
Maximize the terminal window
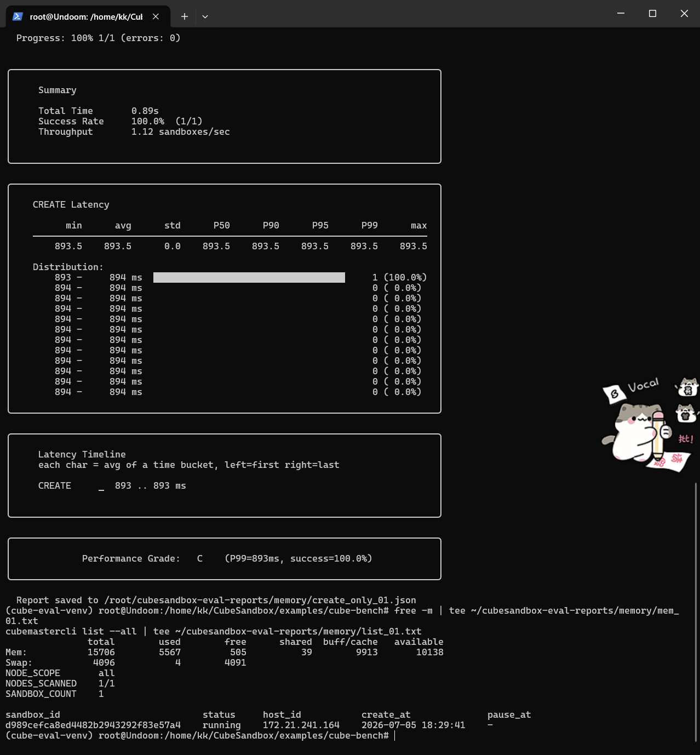[652, 13]
